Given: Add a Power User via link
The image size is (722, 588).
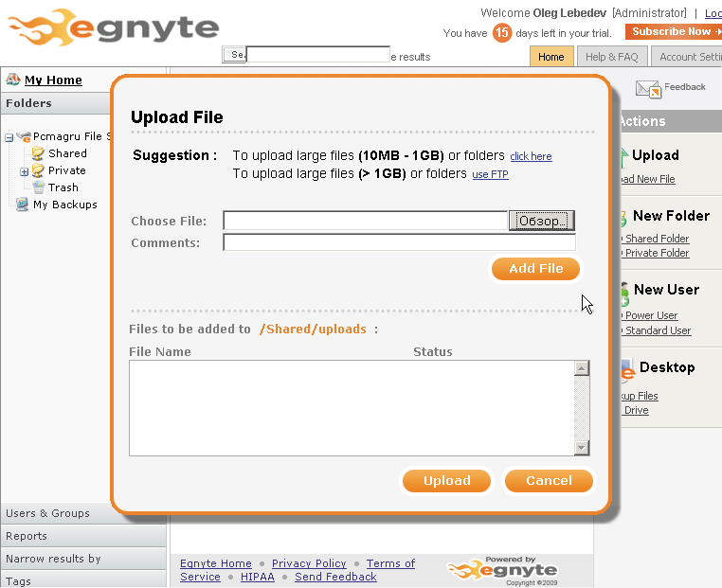Looking at the screenshot, I should pyautogui.click(x=651, y=315).
